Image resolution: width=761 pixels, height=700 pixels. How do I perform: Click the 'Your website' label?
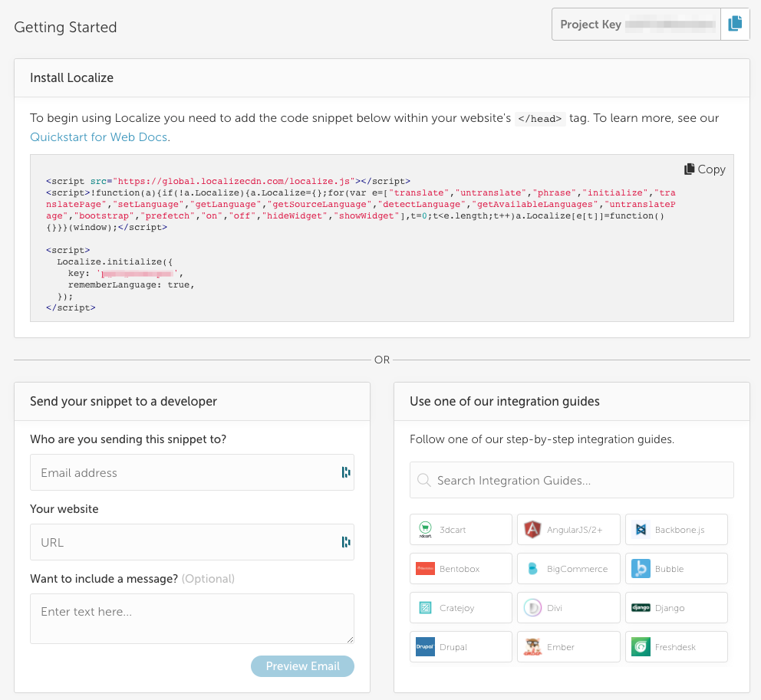(x=64, y=509)
